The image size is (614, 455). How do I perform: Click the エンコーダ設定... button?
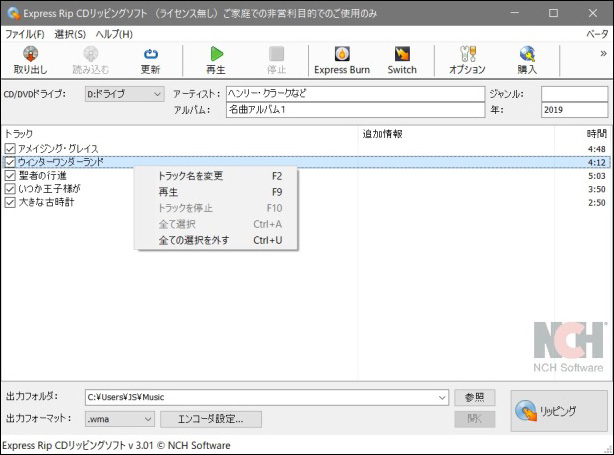point(211,419)
